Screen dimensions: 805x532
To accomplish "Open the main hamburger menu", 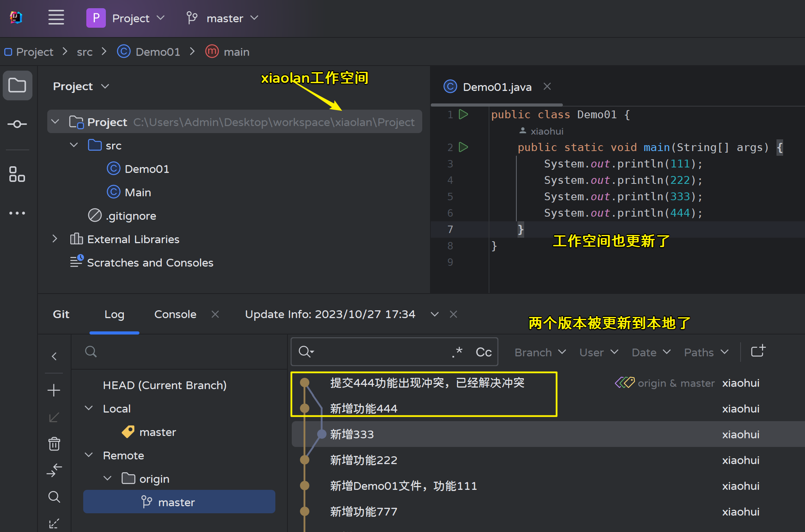I will tap(56, 18).
